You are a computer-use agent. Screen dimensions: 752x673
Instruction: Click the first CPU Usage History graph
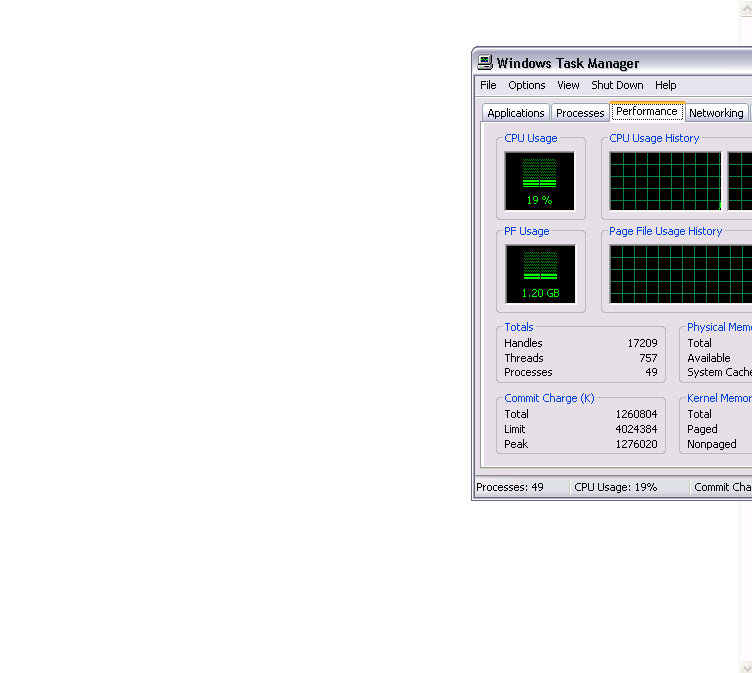pyautogui.click(x=665, y=181)
